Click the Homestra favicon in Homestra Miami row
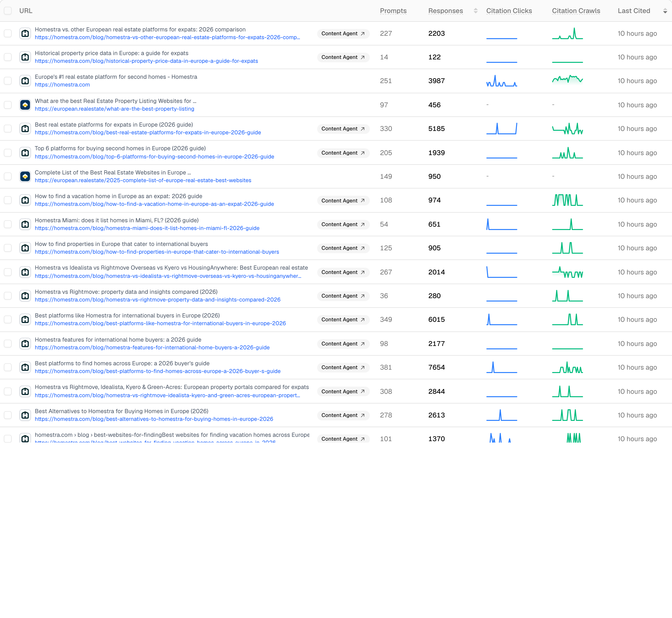672x618 pixels. point(25,224)
